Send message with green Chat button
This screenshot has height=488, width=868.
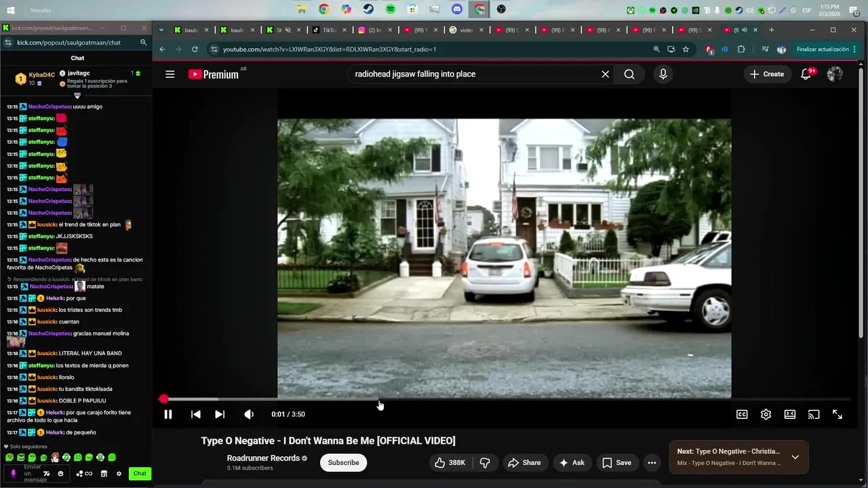coord(140,474)
